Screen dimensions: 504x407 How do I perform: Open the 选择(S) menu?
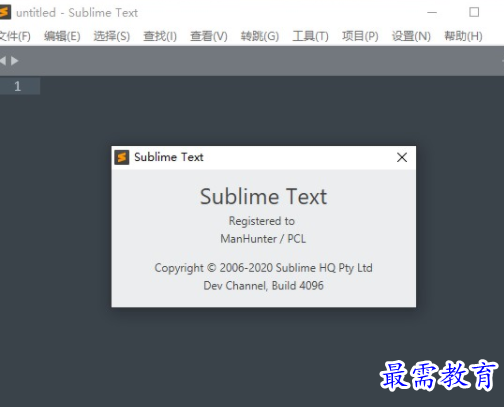(112, 36)
